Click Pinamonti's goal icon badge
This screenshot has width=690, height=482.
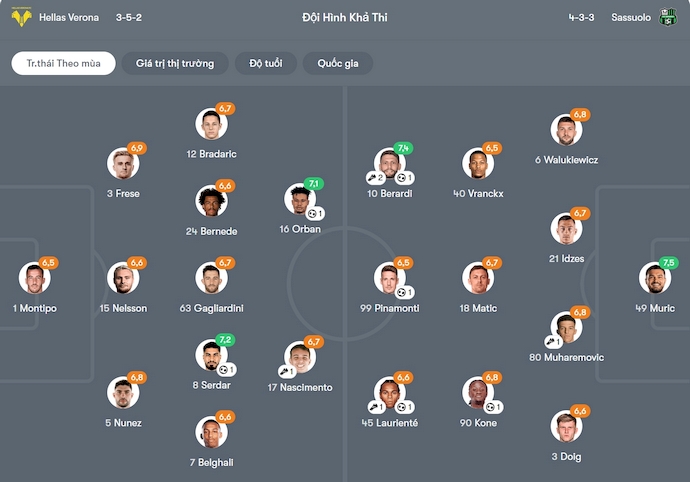(x=403, y=292)
